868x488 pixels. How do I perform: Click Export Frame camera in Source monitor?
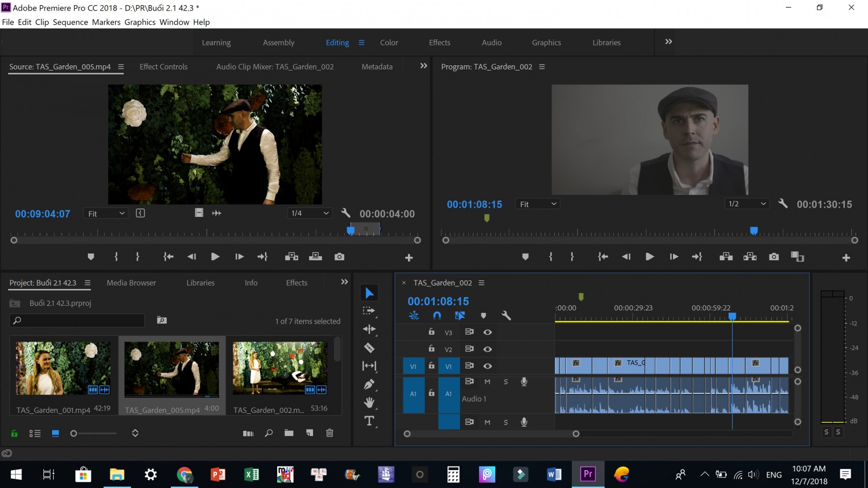[x=340, y=257]
